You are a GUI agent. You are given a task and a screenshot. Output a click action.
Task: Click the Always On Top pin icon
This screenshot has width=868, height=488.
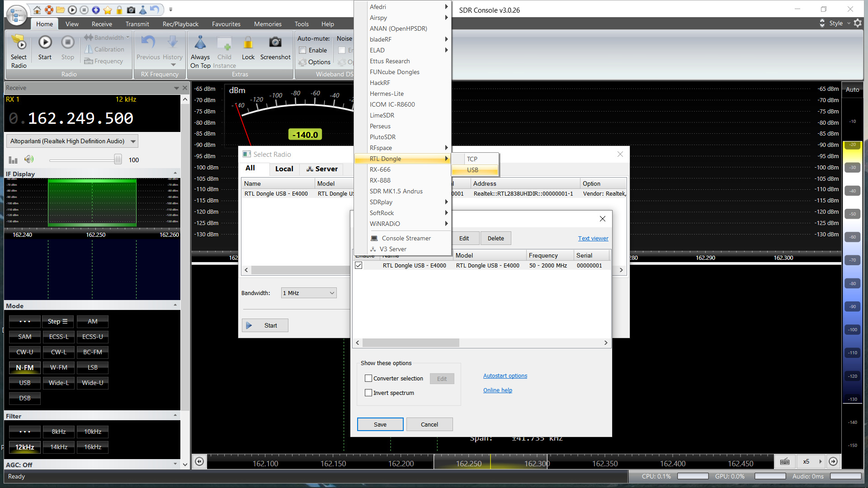click(200, 43)
